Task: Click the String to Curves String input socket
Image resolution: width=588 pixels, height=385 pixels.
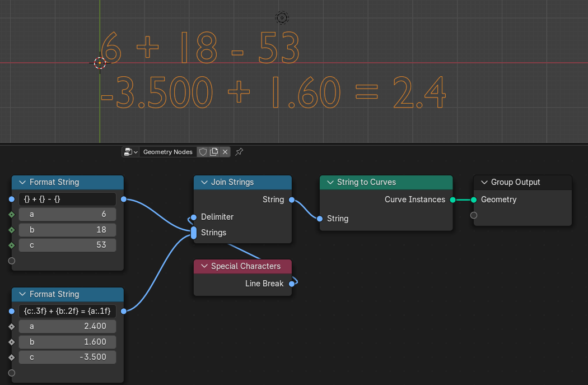Action: point(320,219)
